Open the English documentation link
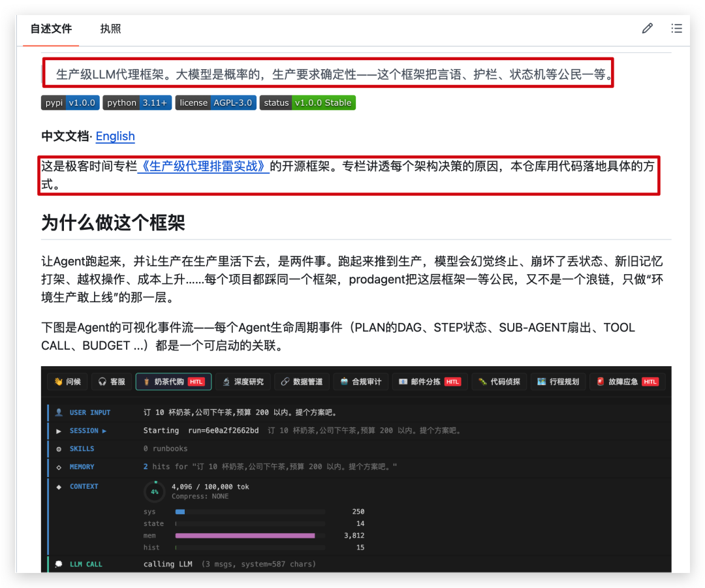 [x=115, y=136]
